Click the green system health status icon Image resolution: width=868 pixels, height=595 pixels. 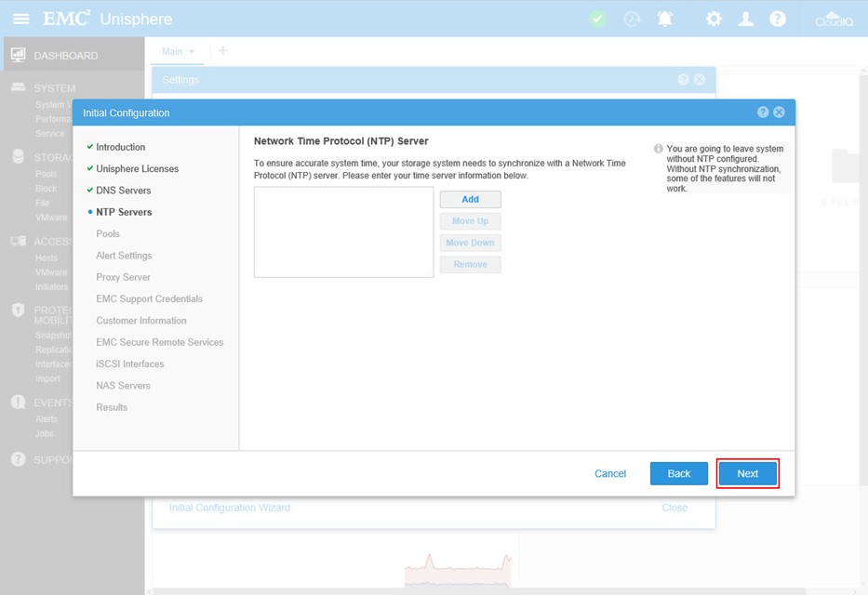pos(596,20)
